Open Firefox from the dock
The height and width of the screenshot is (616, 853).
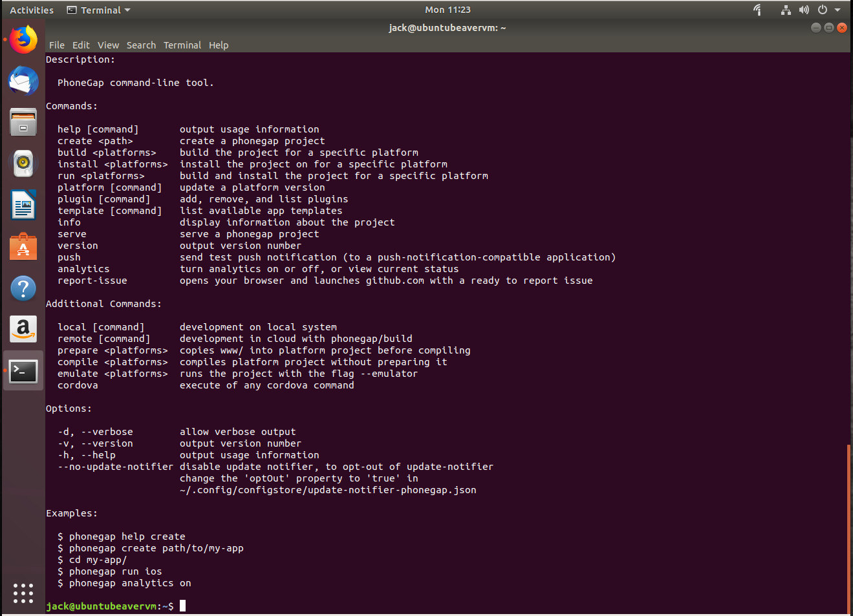[x=23, y=39]
